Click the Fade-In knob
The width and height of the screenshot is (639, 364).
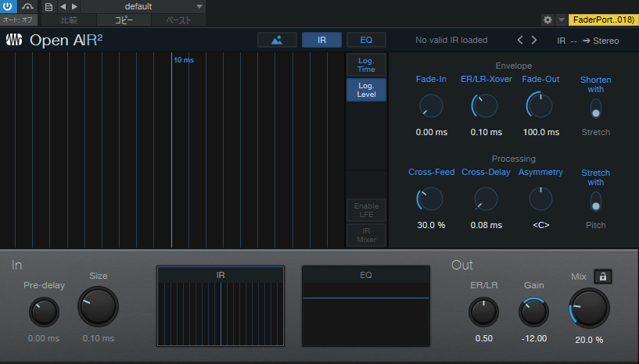[431, 106]
